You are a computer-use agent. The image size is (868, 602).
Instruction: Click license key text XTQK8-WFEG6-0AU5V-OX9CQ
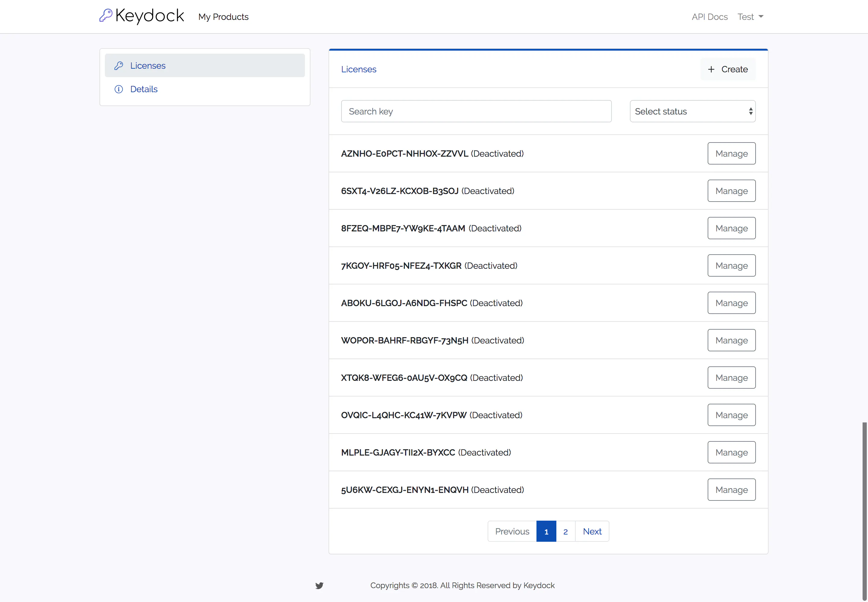point(404,378)
